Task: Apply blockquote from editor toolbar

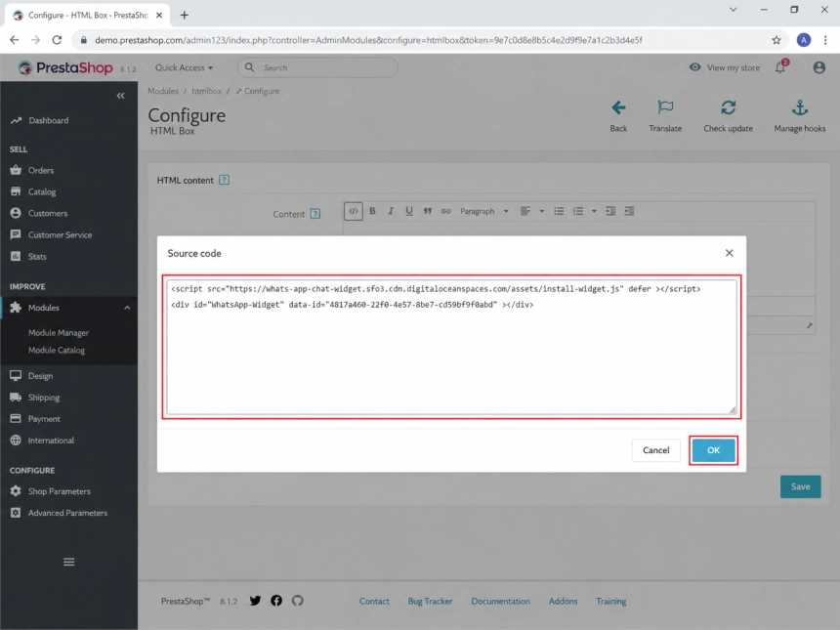Action: click(x=428, y=211)
